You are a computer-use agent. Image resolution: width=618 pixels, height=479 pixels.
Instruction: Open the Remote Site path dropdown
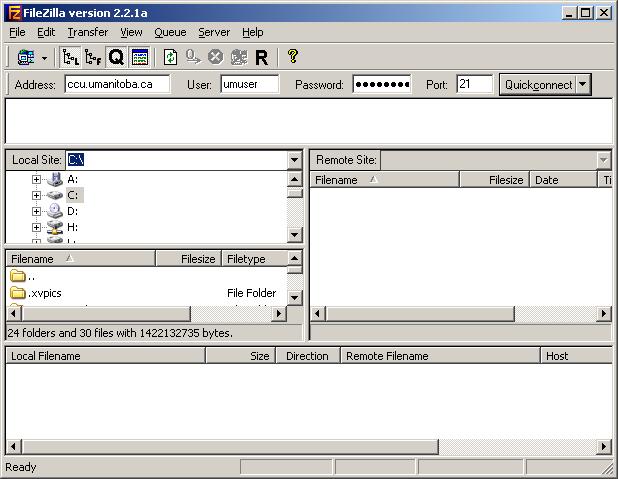[x=603, y=160]
